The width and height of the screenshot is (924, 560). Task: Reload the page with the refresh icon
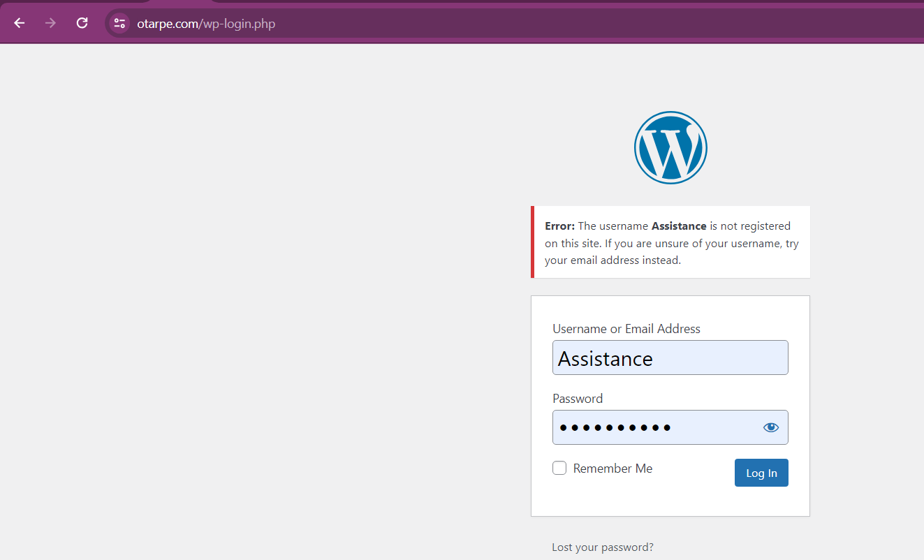tap(82, 23)
